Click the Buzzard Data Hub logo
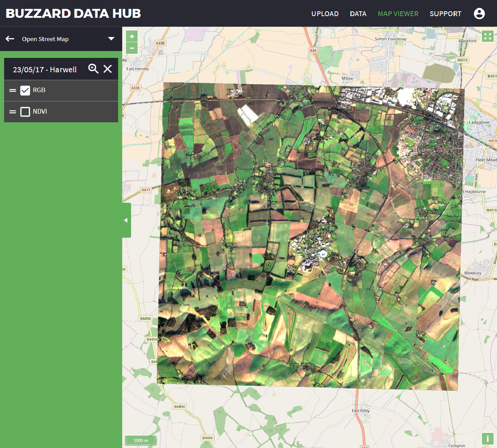The width and height of the screenshot is (497, 448). (73, 13)
